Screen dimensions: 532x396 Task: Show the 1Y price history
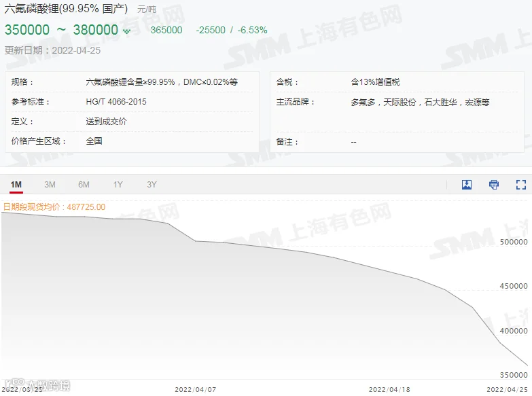pos(118,185)
